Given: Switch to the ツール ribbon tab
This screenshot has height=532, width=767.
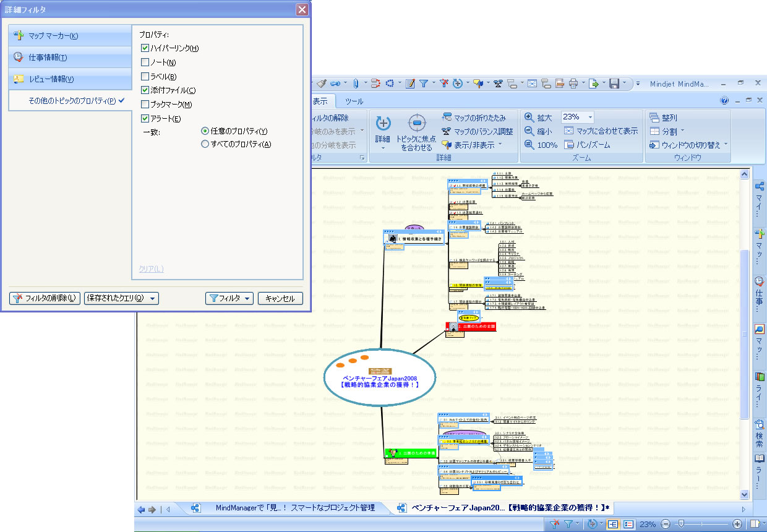Looking at the screenshot, I should click(x=354, y=101).
